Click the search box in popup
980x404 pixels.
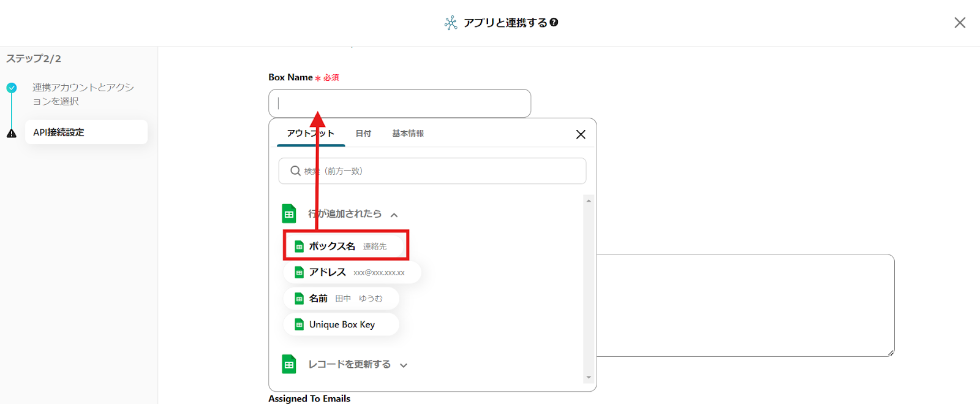(432, 171)
